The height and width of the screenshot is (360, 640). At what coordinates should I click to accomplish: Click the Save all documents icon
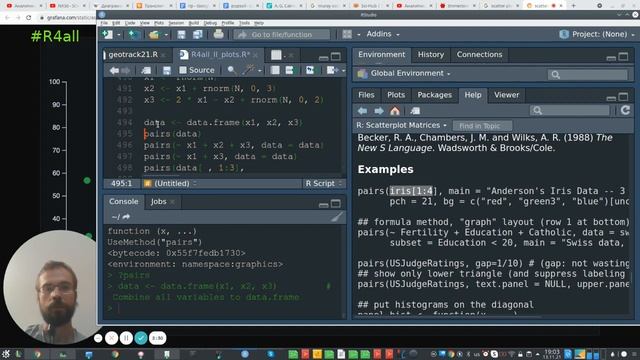pos(198,35)
